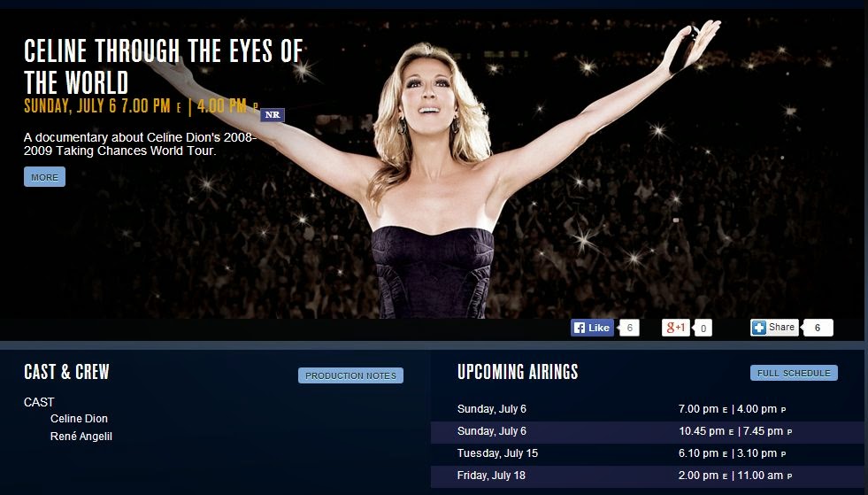868x495 pixels.
Task: Select the Sunday July 6 7.00 pm airing
Action: coord(647,409)
